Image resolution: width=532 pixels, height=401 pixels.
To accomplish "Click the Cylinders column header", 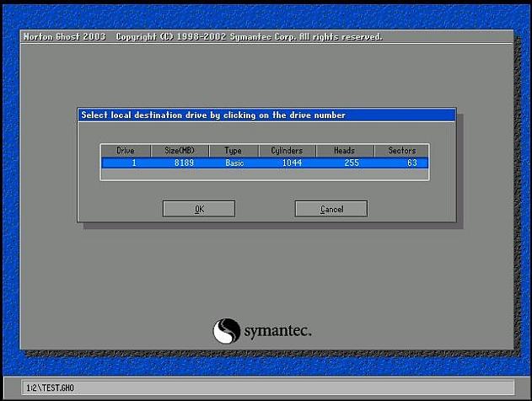I will [287, 151].
